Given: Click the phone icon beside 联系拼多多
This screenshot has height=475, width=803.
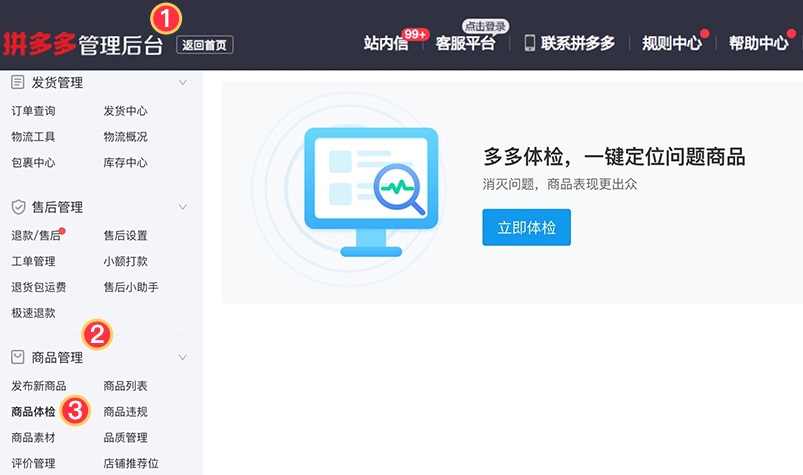Looking at the screenshot, I should (x=530, y=43).
